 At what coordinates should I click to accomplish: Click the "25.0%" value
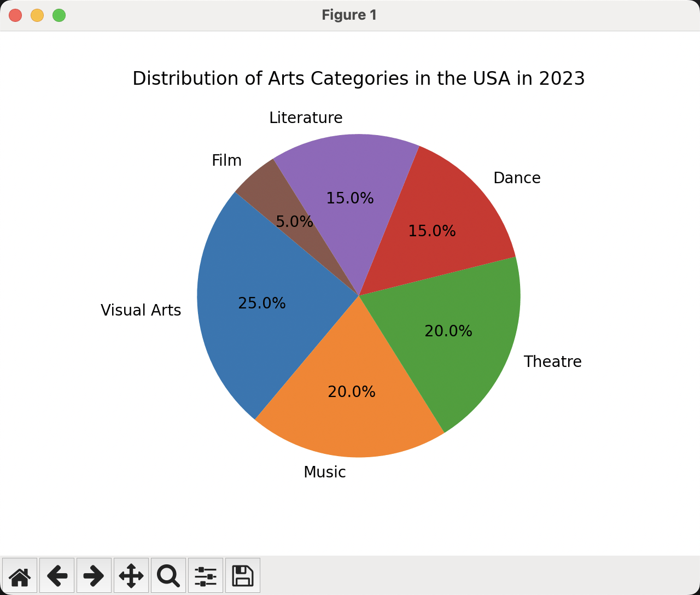(x=262, y=303)
